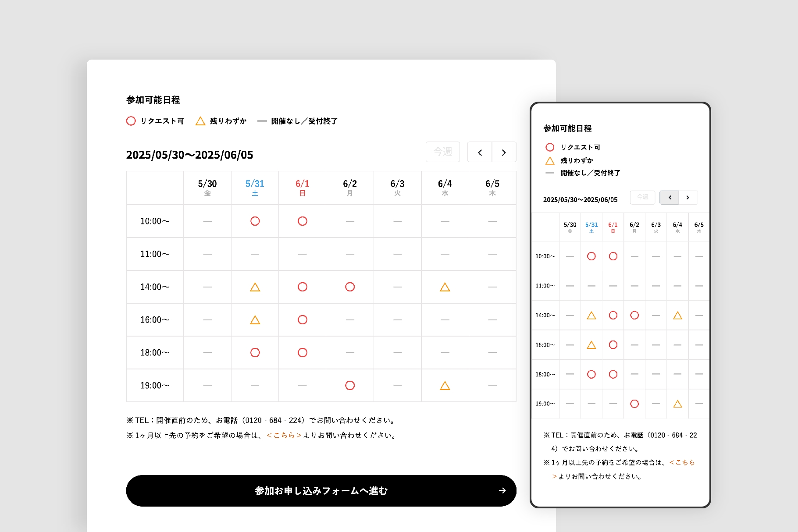Click the 6/4 水 column header in desktop view

[x=445, y=188]
